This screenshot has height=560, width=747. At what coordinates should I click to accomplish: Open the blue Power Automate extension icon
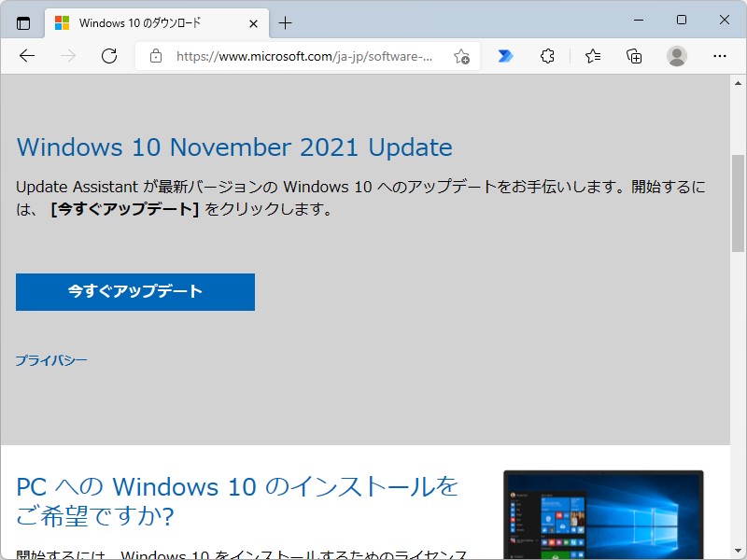click(505, 56)
